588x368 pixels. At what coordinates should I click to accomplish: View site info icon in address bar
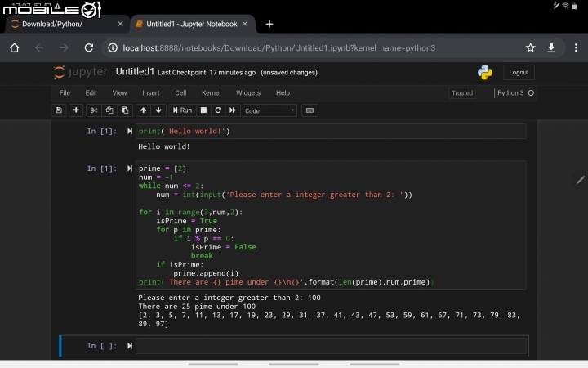click(113, 48)
